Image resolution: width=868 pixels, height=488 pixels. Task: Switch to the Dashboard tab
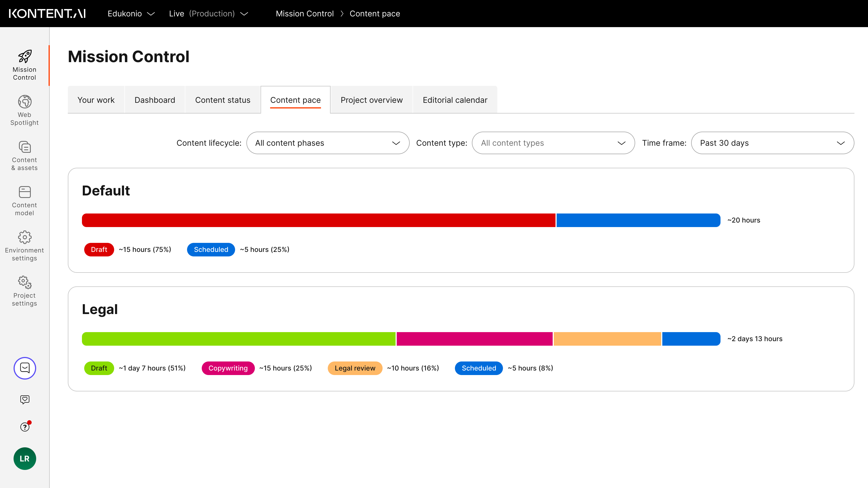tap(155, 100)
